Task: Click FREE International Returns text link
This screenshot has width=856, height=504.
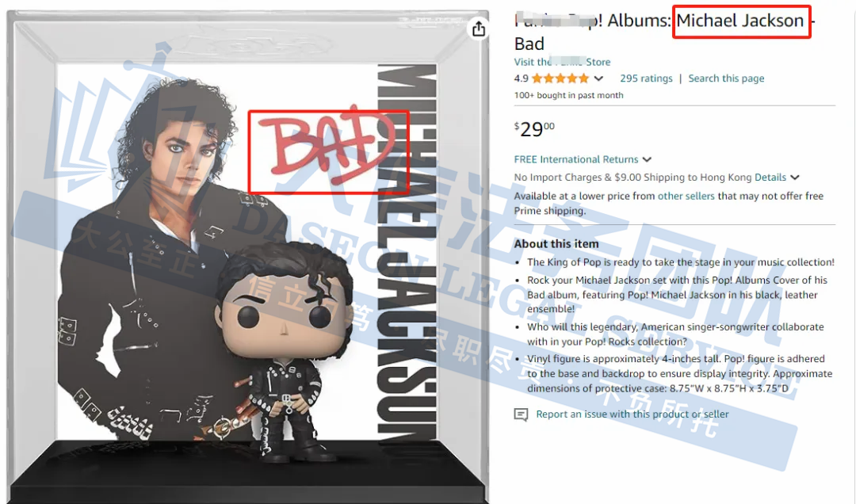Action: (x=576, y=159)
